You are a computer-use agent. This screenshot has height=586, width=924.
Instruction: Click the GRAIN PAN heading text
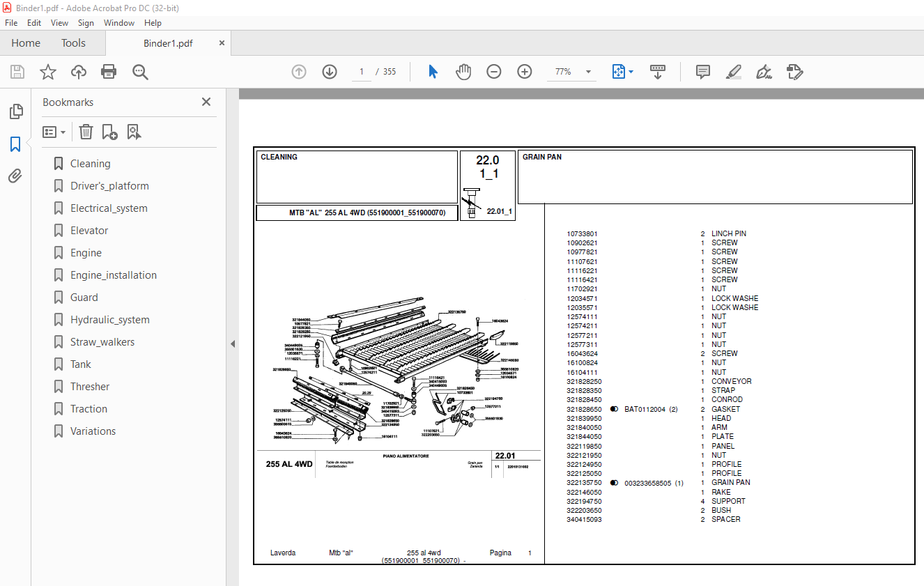(542, 157)
